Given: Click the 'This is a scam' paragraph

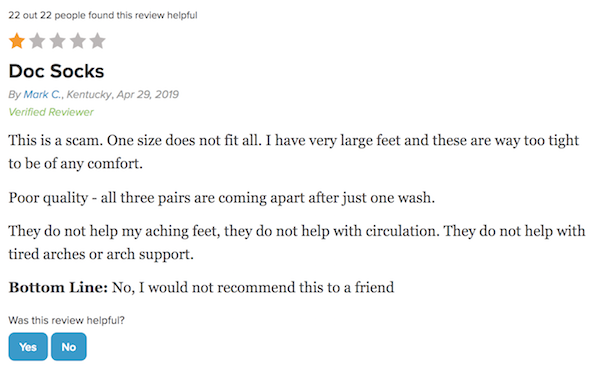Looking at the screenshot, I should coord(294,152).
